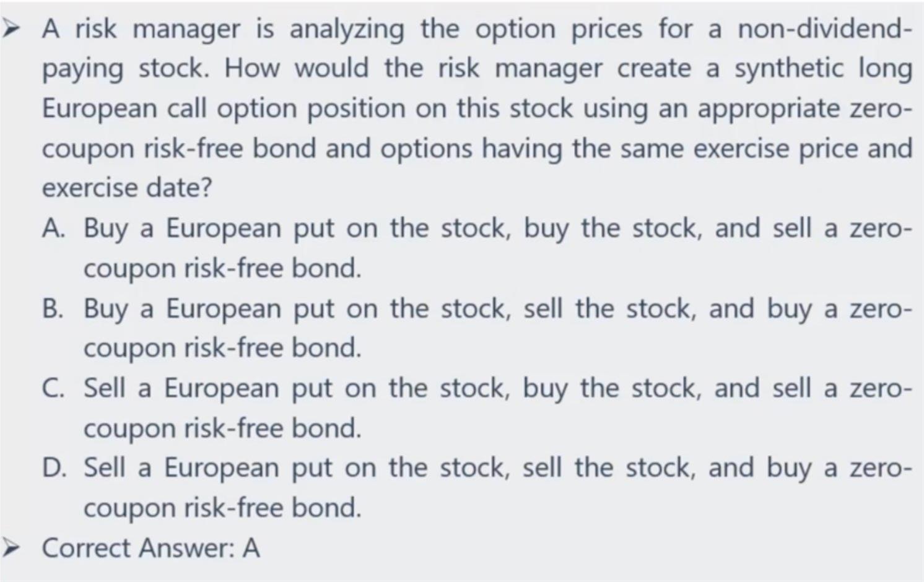Click 'coupon risk-free bond.' under option A
Screen dimensions: 924x582
point(222,269)
